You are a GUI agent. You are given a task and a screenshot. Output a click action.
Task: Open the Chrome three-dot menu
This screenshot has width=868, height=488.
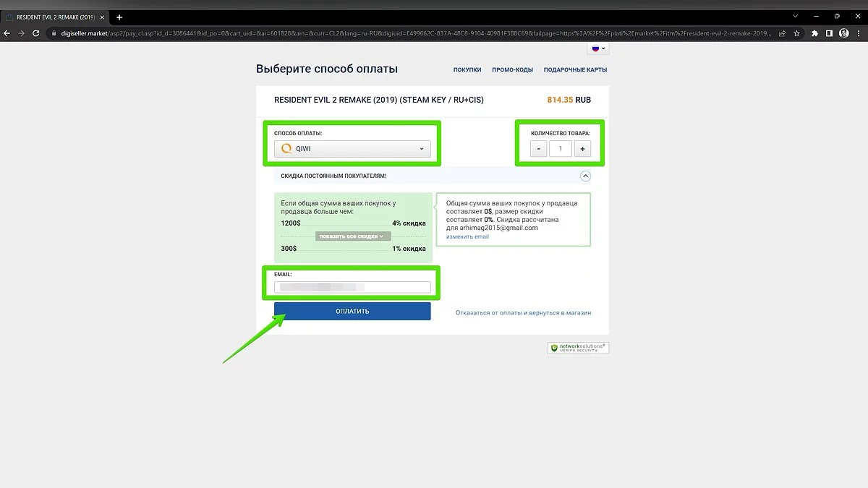coord(858,33)
